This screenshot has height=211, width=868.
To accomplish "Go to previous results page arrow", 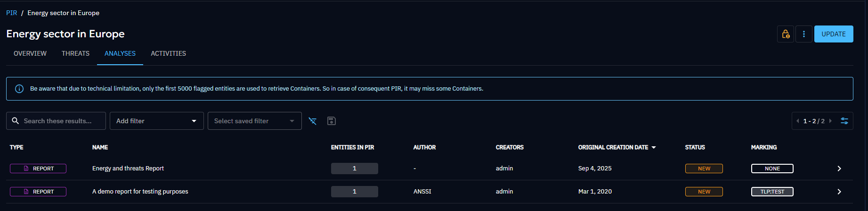I will (797, 121).
